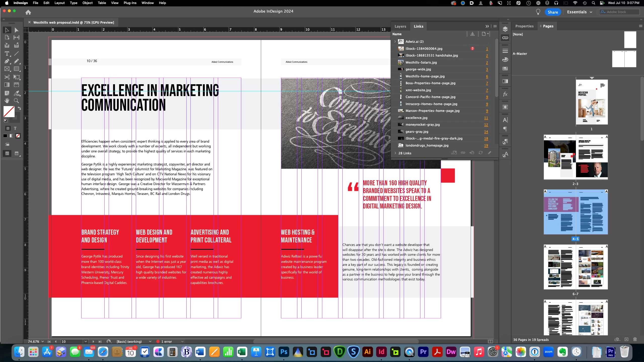Image resolution: width=644 pixels, height=362 pixels.
Task: Toggle Apply None color button
Action: (18, 136)
